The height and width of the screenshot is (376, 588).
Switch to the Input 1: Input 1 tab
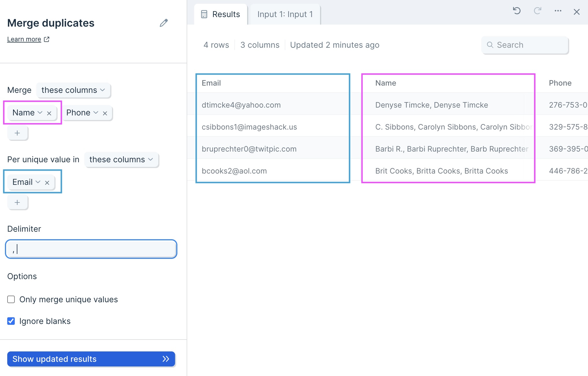(x=285, y=14)
